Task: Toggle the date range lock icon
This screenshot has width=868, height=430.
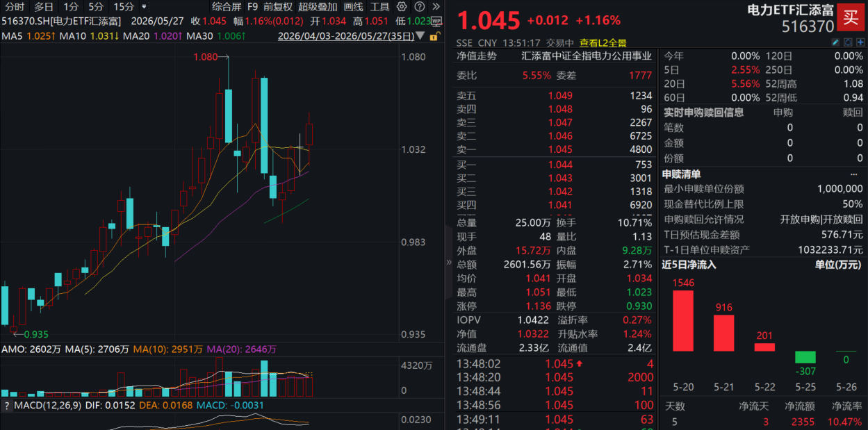Action: (x=434, y=35)
